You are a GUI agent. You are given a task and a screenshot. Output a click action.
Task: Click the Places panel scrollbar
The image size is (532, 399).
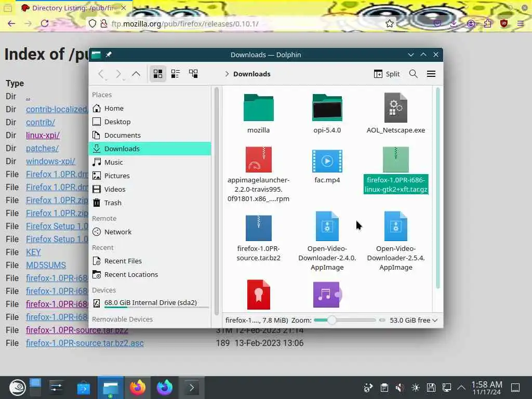click(x=217, y=200)
